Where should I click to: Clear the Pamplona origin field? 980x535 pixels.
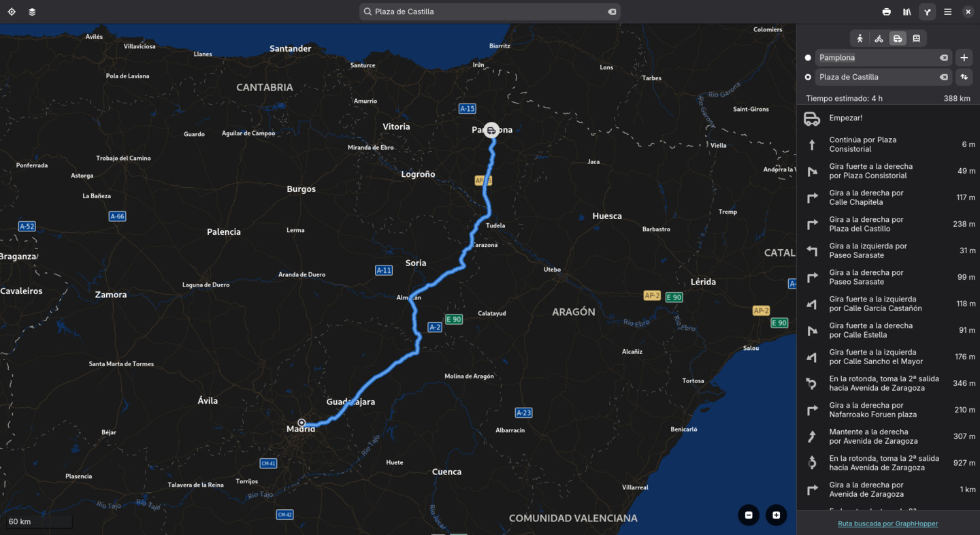coord(943,58)
